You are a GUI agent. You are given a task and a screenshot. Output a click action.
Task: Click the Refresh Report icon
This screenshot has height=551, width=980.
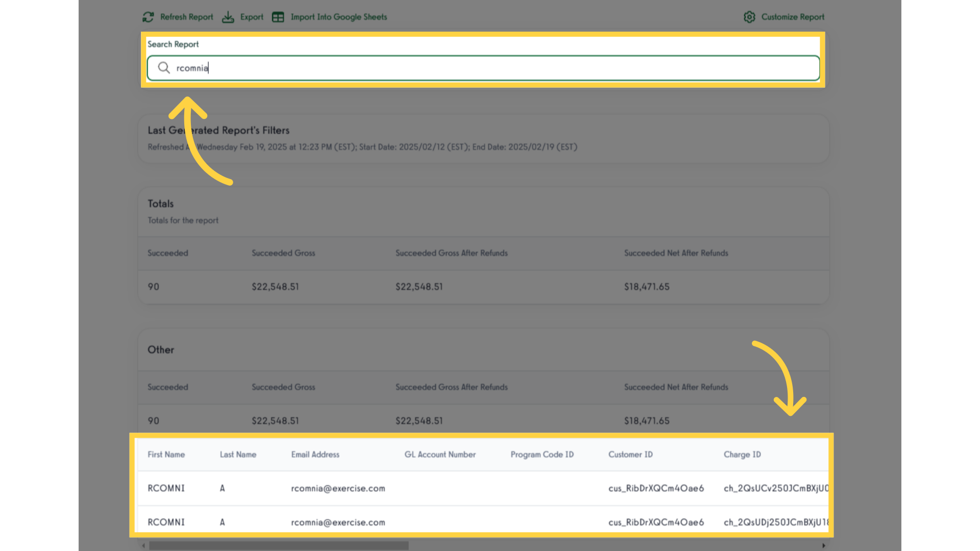click(x=148, y=17)
